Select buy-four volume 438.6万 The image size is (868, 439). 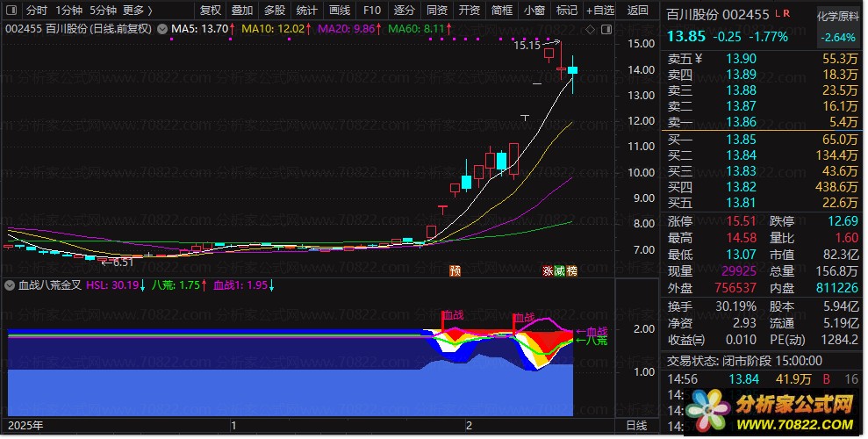tap(836, 187)
